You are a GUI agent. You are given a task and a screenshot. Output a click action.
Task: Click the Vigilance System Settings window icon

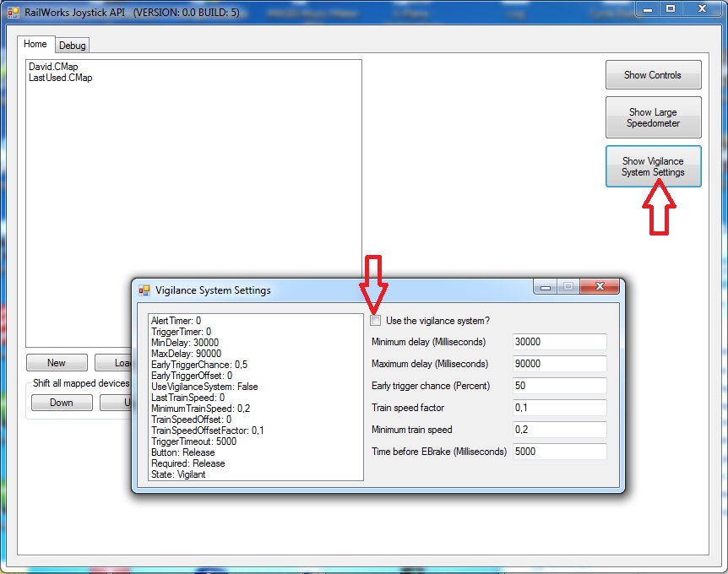[x=144, y=290]
